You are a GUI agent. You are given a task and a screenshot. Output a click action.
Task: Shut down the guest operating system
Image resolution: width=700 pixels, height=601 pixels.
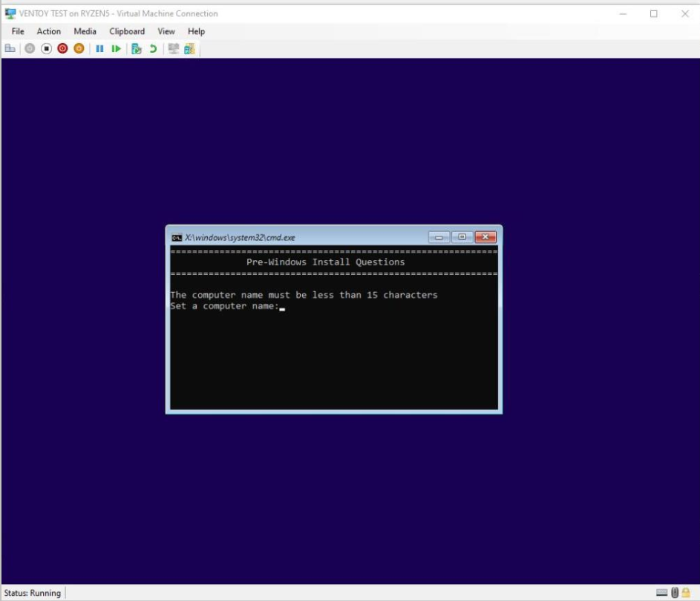click(x=63, y=48)
